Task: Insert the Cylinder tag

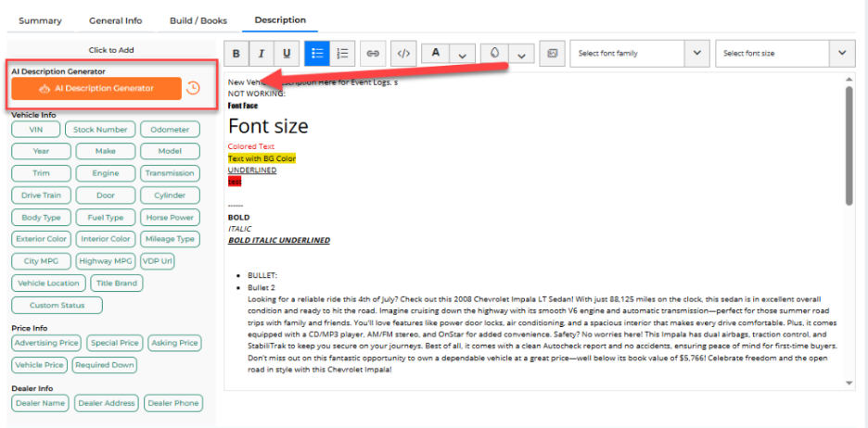Action: [170, 195]
